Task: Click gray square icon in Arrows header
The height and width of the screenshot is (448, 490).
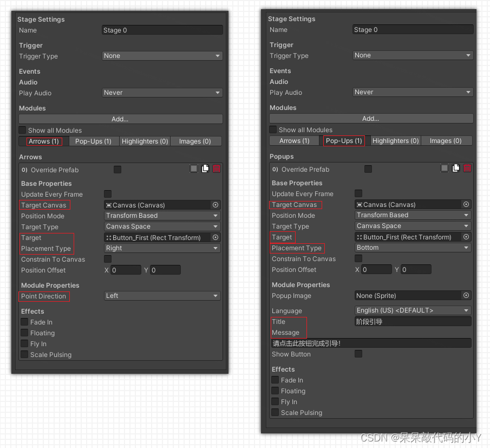Action: (194, 169)
